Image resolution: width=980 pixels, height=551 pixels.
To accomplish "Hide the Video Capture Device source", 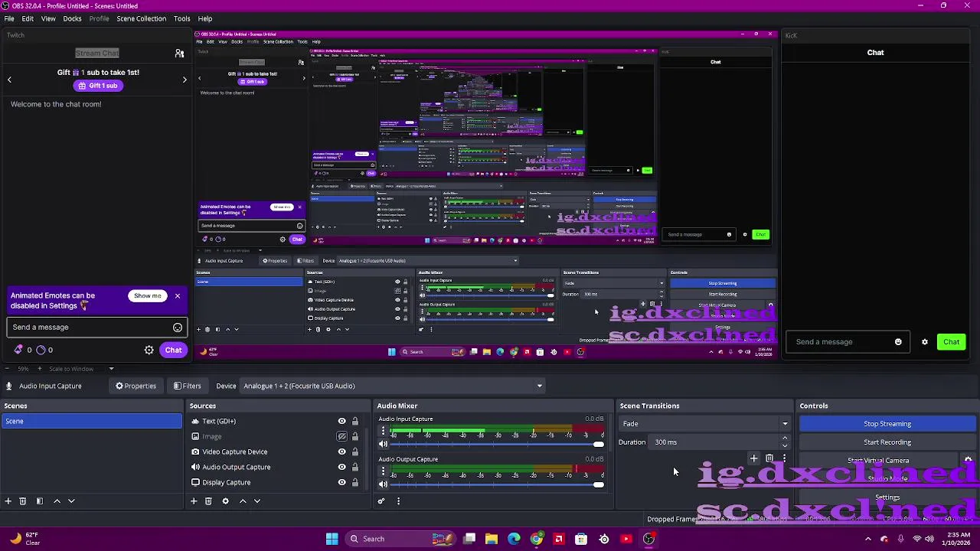I will [342, 452].
